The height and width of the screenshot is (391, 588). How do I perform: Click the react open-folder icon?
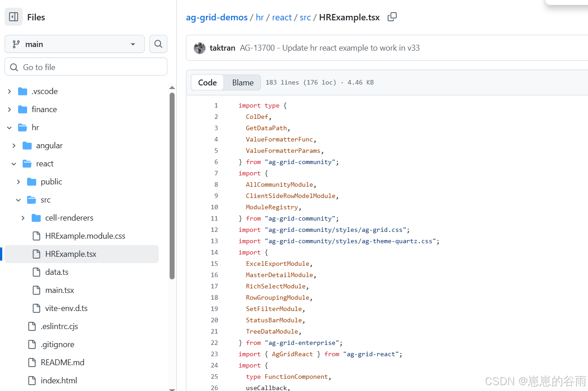tap(27, 164)
